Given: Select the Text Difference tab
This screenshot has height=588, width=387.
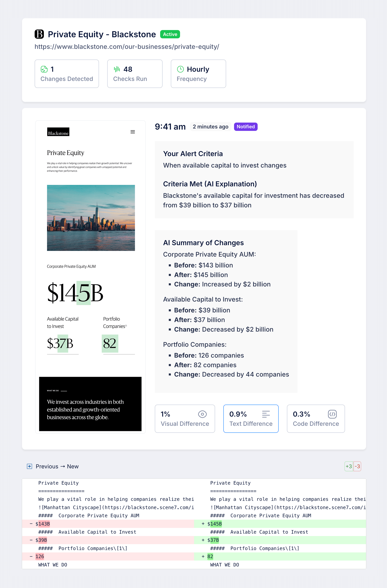Looking at the screenshot, I should point(251,419).
